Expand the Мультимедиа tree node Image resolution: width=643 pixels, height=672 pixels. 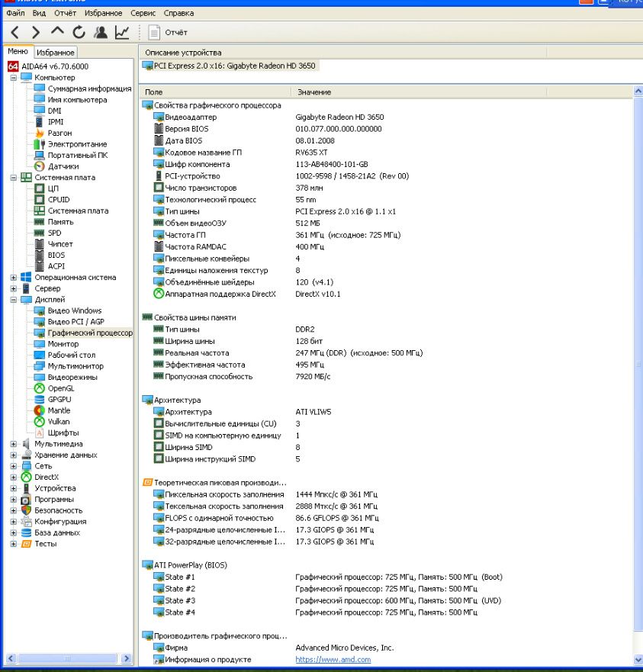(13, 444)
